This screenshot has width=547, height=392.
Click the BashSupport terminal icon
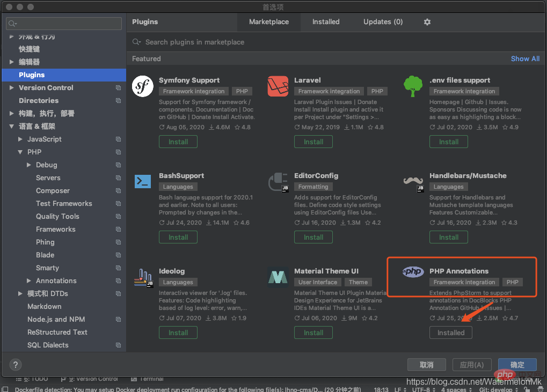click(143, 182)
